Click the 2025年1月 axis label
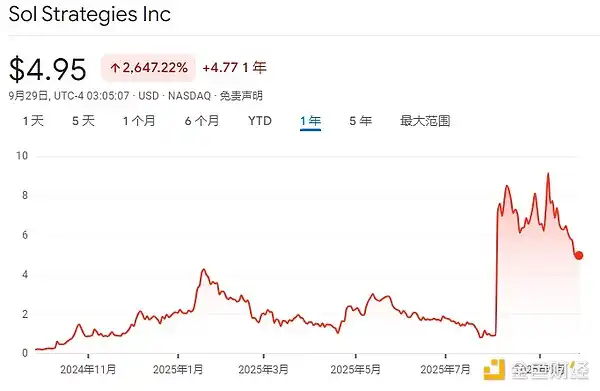600x391 pixels. click(x=178, y=369)
